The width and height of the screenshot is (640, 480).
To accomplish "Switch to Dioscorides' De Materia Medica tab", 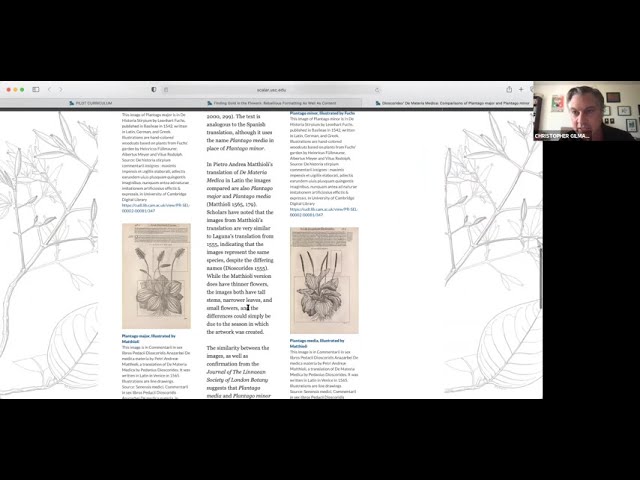I will click(452, 103).
